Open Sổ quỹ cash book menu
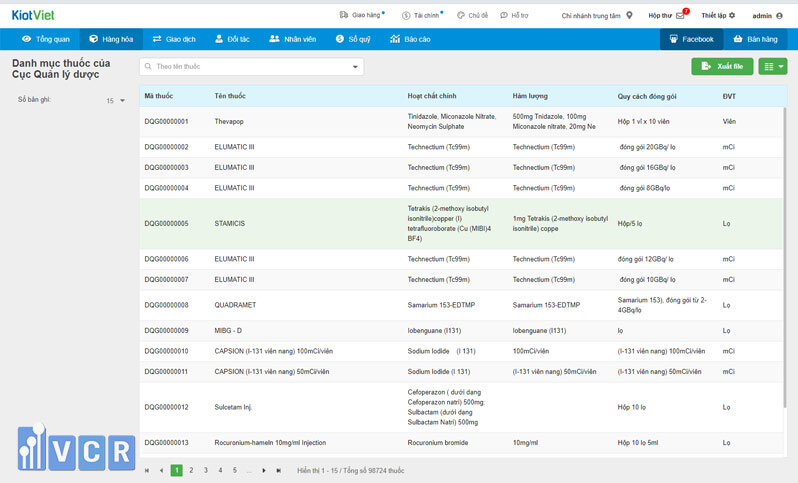The height and width of the screenshot is (483, 798). coord(353,39)
